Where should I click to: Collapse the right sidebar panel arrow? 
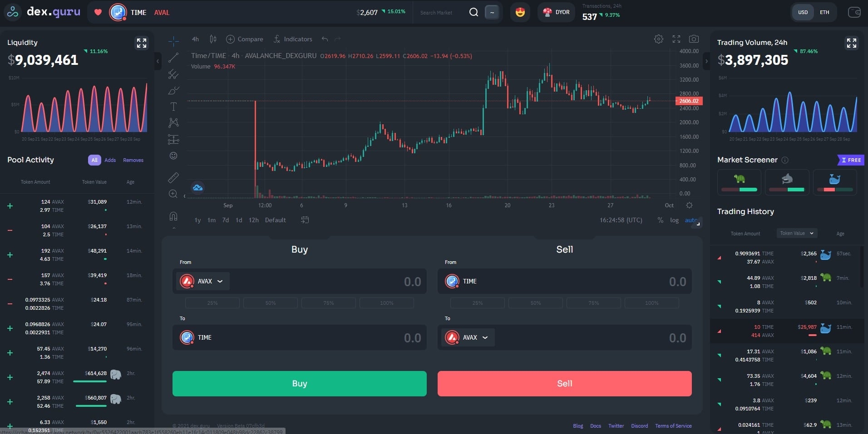(x=706, y=60)
